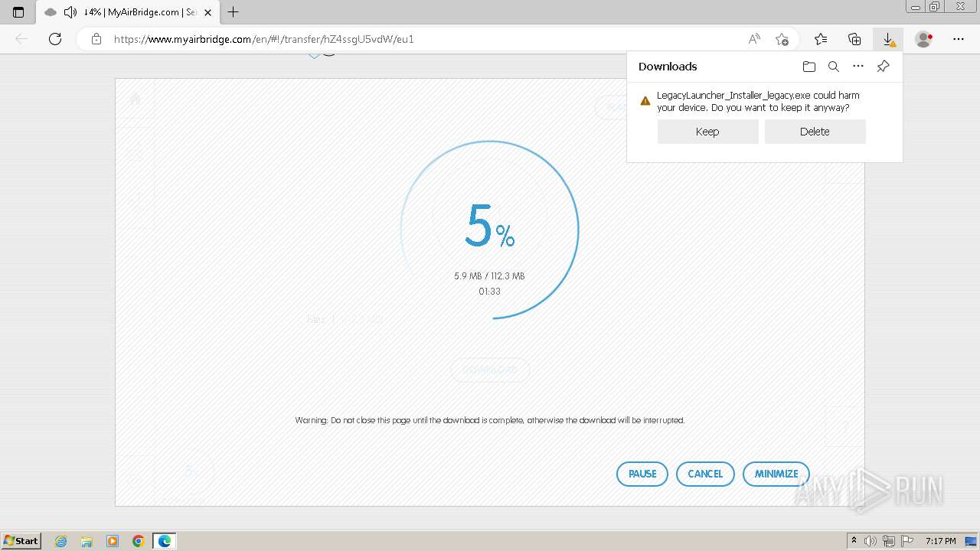This screenshot has height=551, width=980.
Task: Click the 01:33 remaining time text
Action: 489,292
